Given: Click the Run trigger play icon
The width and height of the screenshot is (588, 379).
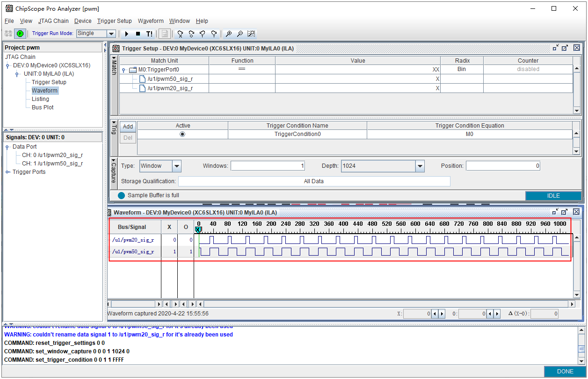Looking at the screenshot, I should click(x=126, y=34).
